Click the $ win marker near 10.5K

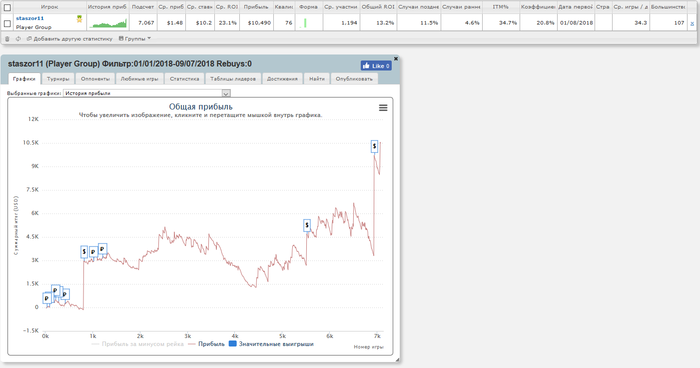[x=375, y=146]
